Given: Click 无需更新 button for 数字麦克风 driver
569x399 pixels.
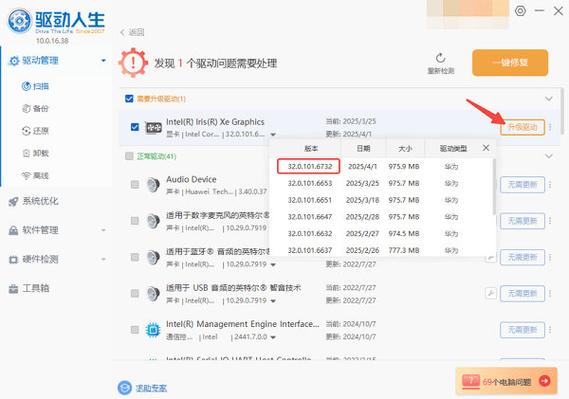Looking at the screenshot, I should 522,221.
